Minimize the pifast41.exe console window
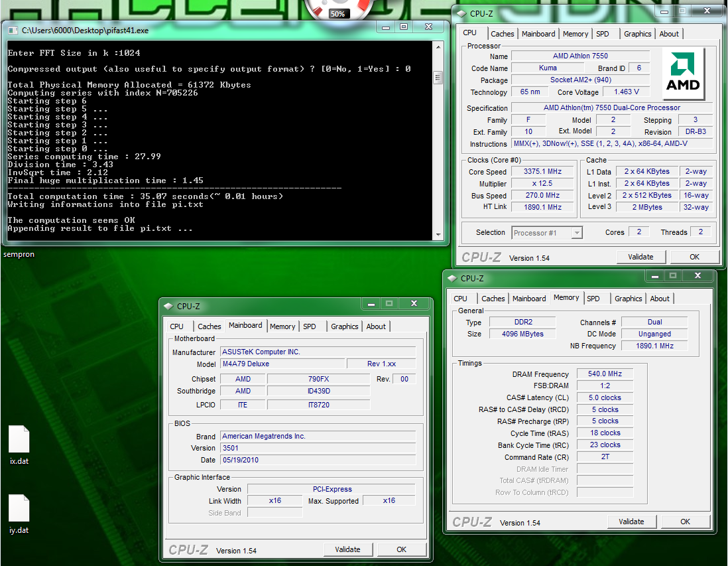Screen dimensions: 728x566 coord(386,27)
